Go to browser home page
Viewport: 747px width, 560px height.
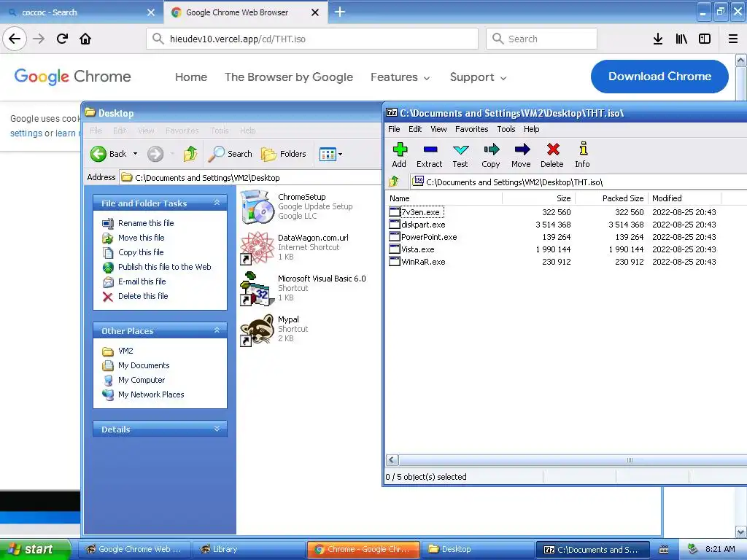click(85, 39)
